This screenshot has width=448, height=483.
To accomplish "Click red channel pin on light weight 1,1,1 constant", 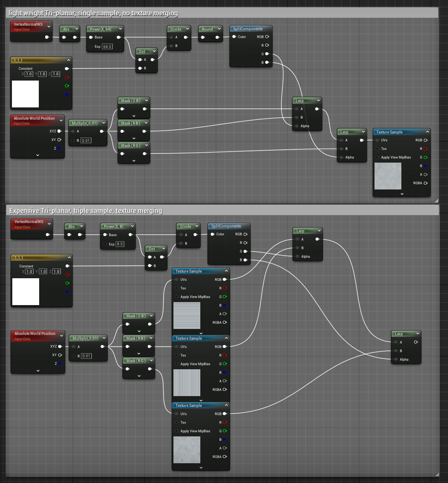I will (67, 77).
